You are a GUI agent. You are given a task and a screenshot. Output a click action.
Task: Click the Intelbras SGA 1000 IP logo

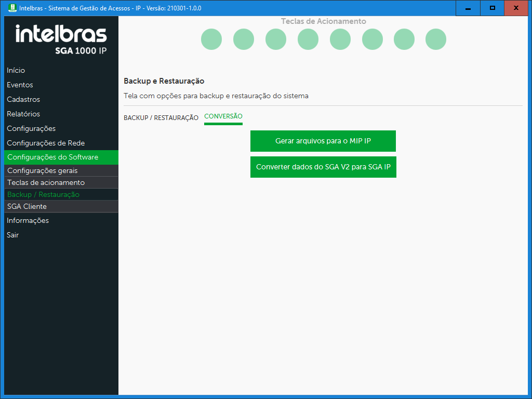click(61, 39)
